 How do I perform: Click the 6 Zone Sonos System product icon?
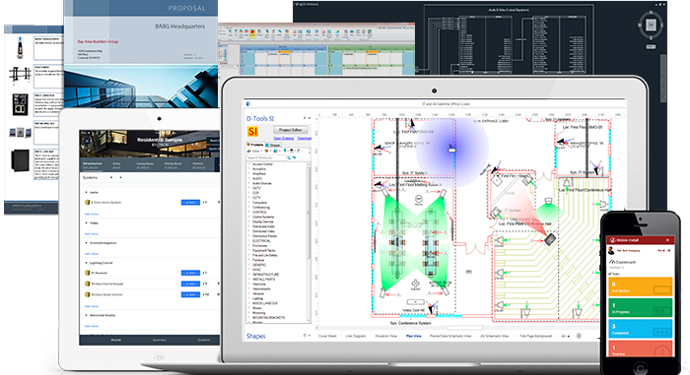tap(87, 202)
